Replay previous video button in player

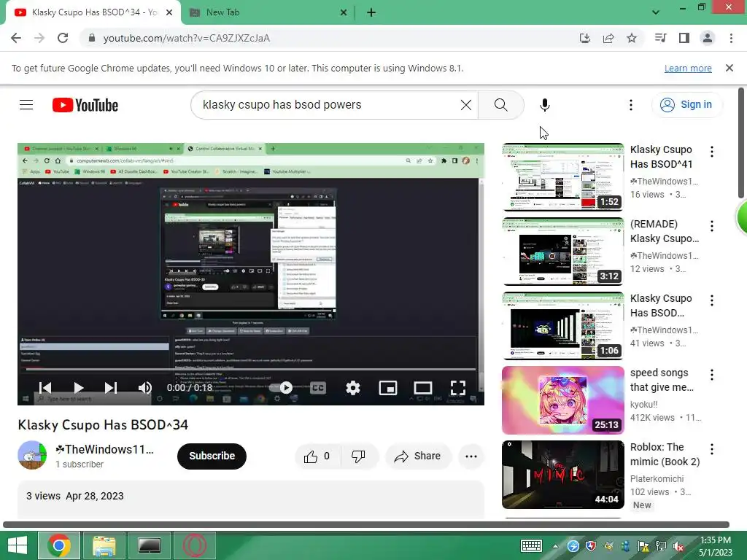45,388
